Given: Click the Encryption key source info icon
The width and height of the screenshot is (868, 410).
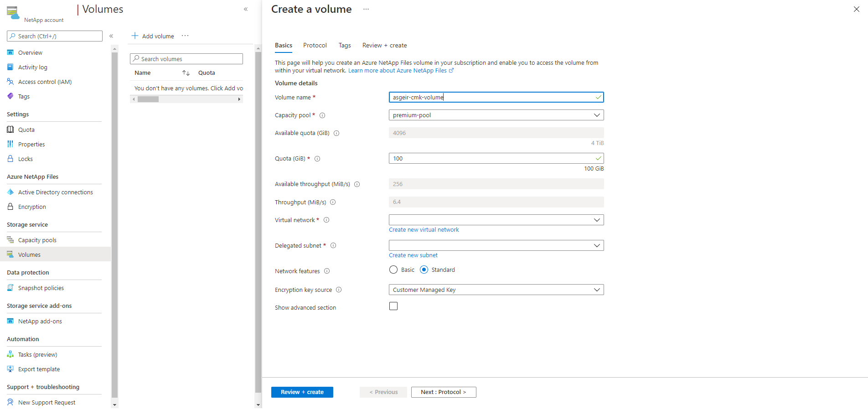Looking at the screenshot, I should (339, 290).
